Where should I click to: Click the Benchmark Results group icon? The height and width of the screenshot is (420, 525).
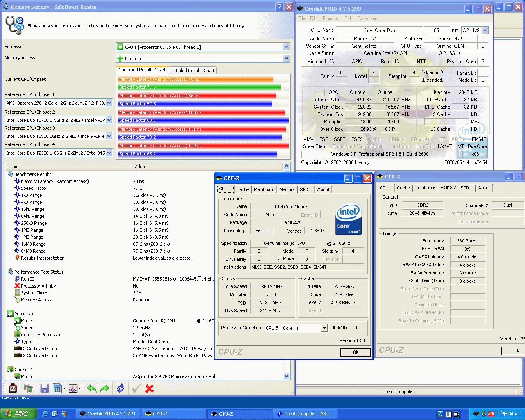[11, 174]
